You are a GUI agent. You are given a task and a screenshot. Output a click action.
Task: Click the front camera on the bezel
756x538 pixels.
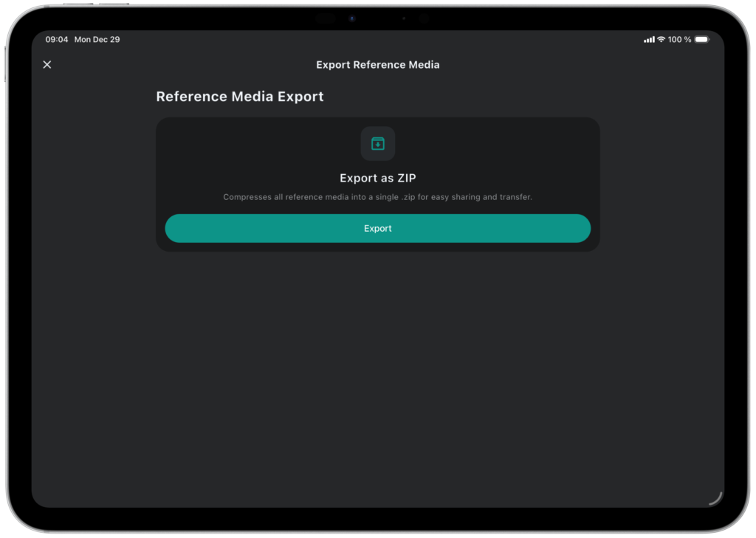pyautogui.click(x=352, y=18)
